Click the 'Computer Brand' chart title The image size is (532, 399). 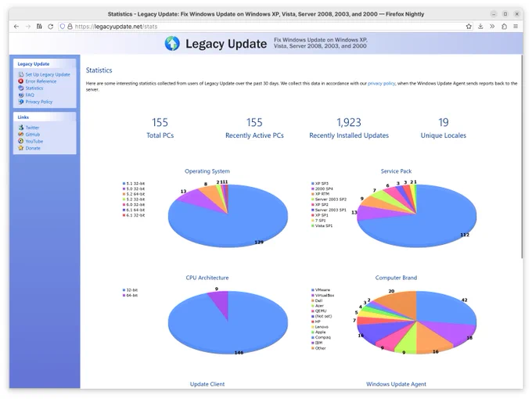[396, 278]
